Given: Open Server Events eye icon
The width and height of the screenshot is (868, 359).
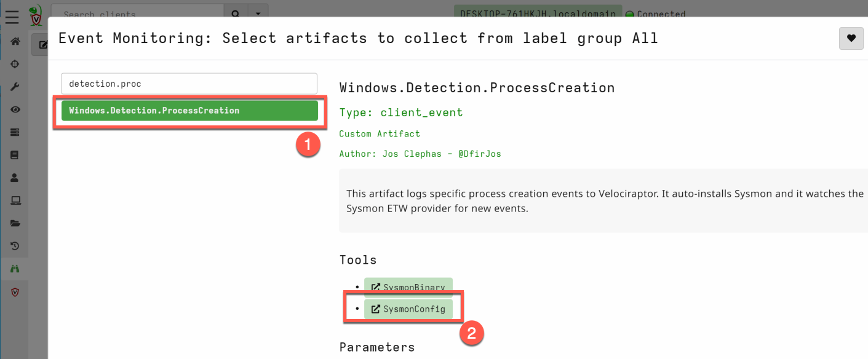Looking at the screenshot, I should [15, 109].
